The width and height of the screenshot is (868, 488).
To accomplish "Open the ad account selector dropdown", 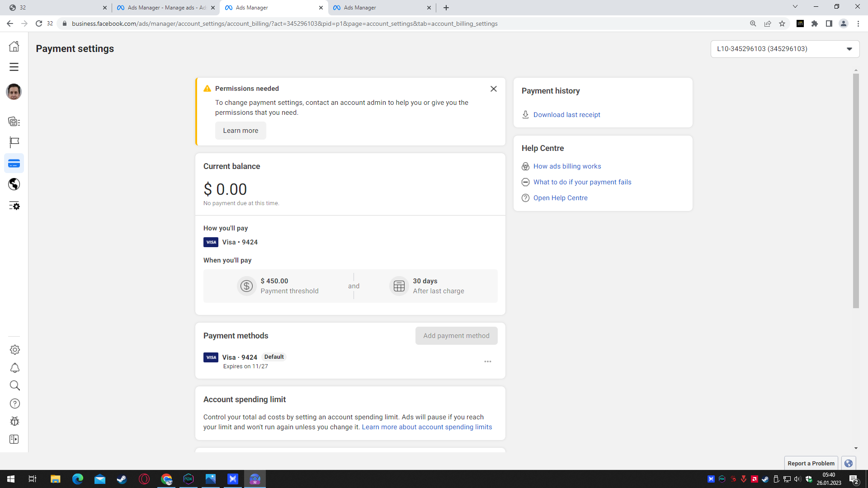I will click(x=785, y=49).
